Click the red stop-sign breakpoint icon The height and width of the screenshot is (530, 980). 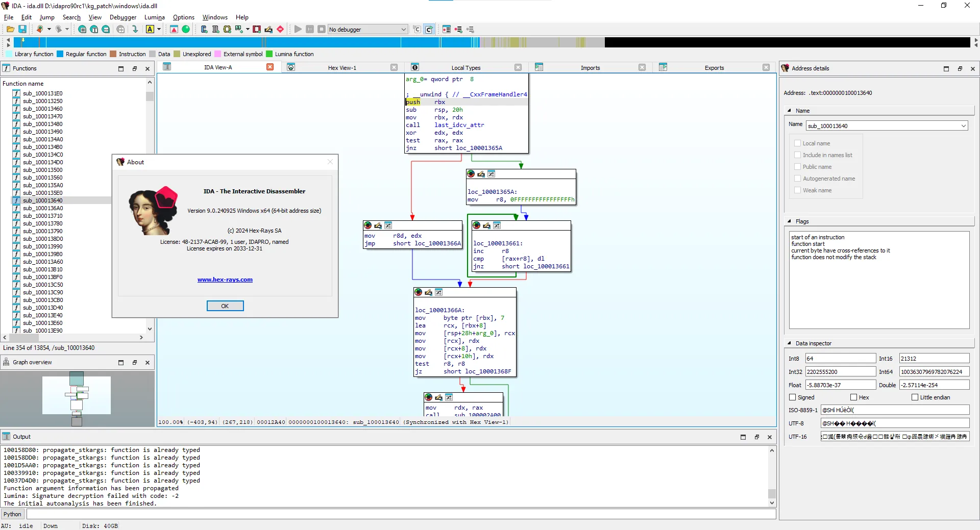click(x=280, y=30)
